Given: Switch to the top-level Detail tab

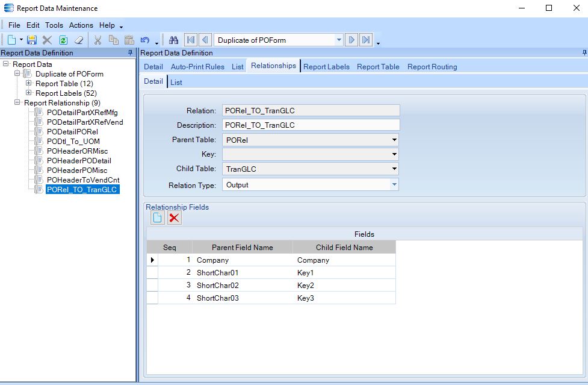Looking at the screenshot, I should (x=153, y=67).
